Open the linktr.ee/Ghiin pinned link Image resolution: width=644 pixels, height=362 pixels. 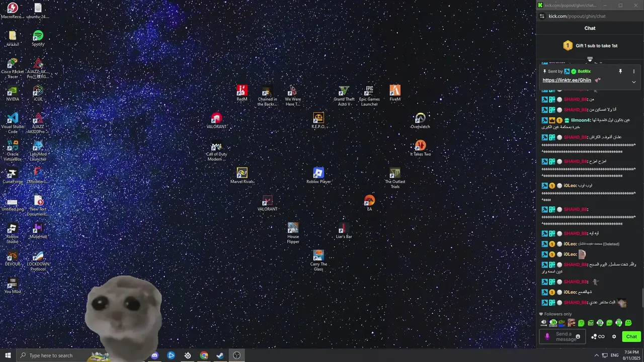coord(567,80)
